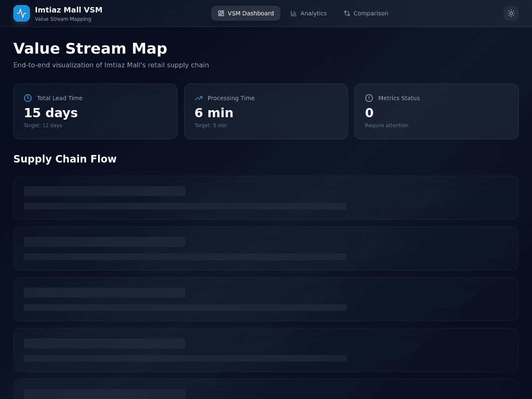Open the Comparison tab
Screen dimensions: 532x399
coord(366,13)
